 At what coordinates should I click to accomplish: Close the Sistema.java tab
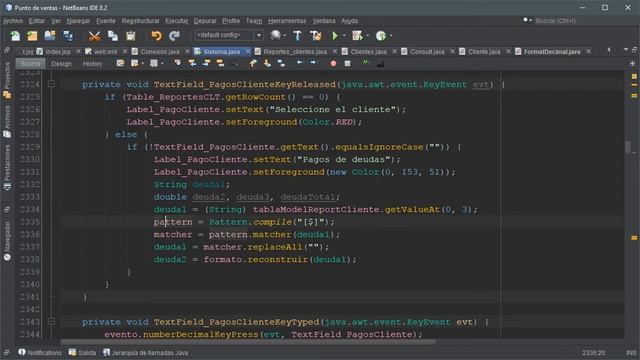pos(248,51)
